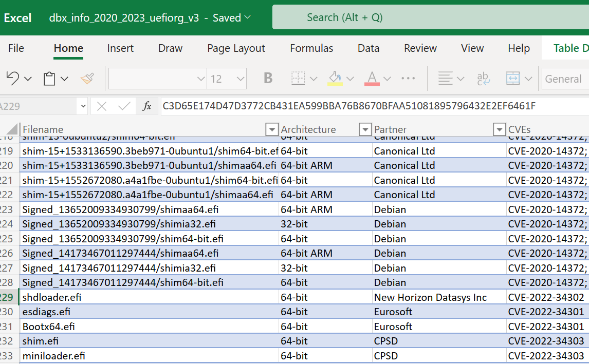589x364 pixels.
Task: Expand the Merge options arrow
Action: click(528, 79)
